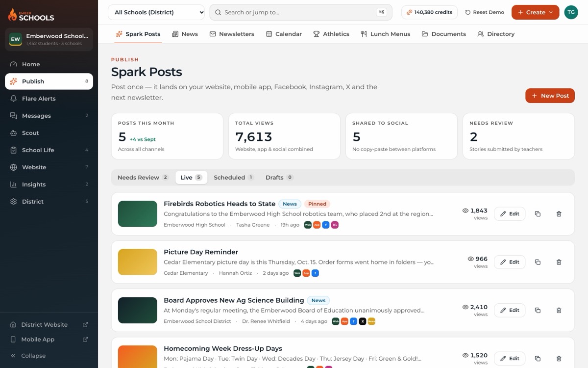Show the Scheduled posts filter
This screenshot has height=368, width=588.
234,178
